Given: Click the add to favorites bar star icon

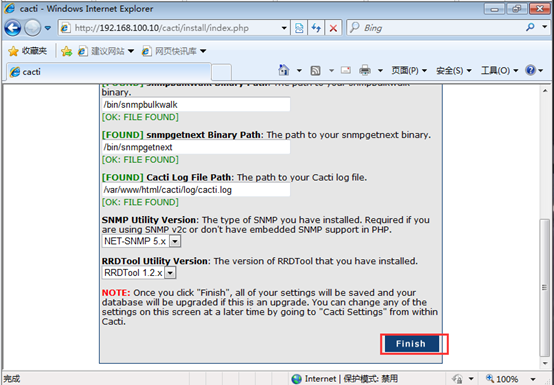Looking at the screenshot, I should [66, 52].
